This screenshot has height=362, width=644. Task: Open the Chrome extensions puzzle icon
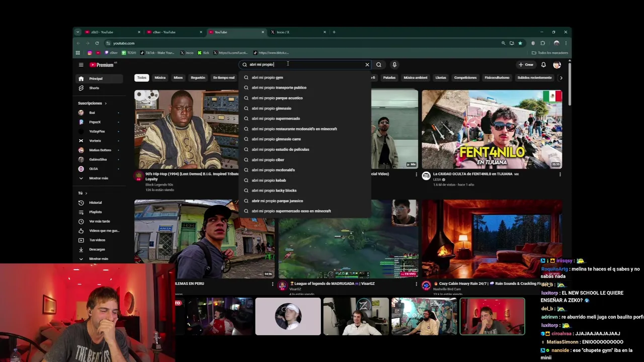[x=542, y=43]
